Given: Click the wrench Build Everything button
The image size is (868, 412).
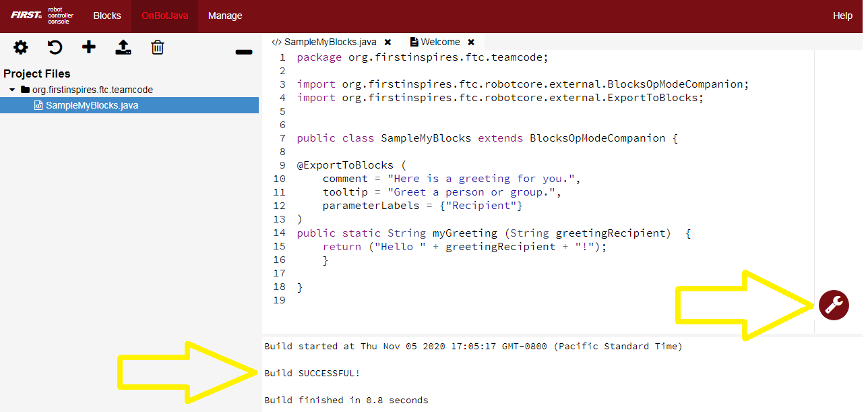Looking at the screenshot, I should 834,305.
